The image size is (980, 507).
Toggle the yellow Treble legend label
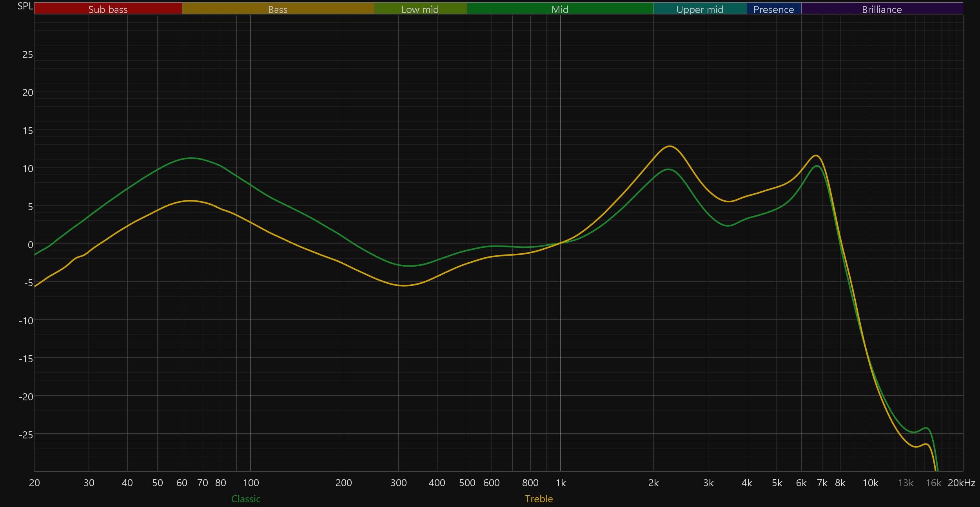(539, 499)
